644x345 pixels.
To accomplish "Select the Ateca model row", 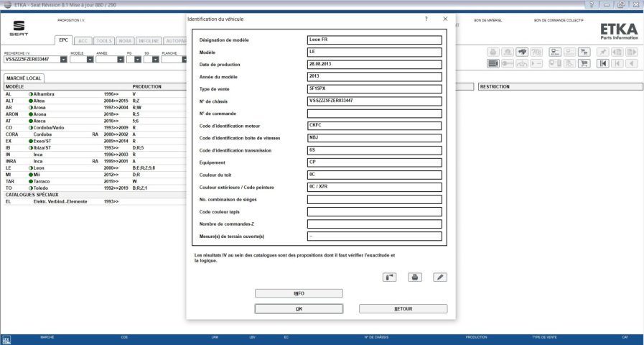I will (95, 121).
